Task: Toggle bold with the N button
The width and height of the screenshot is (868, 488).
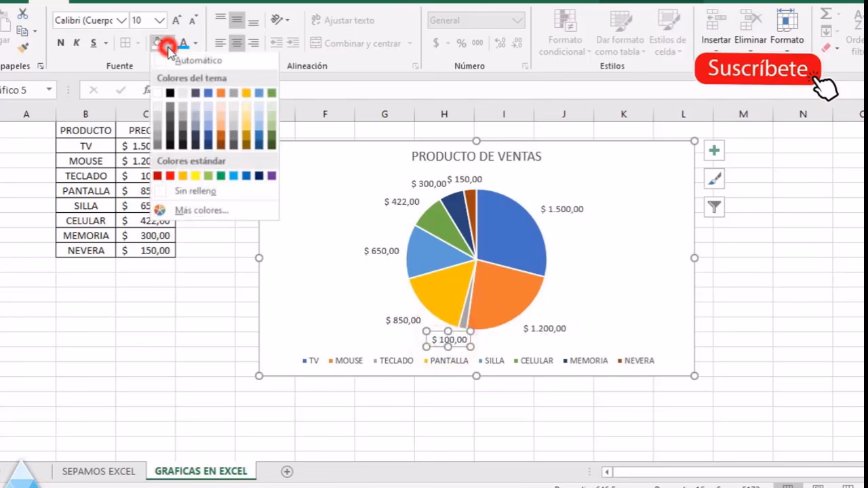Action: (x=60, y=42)
